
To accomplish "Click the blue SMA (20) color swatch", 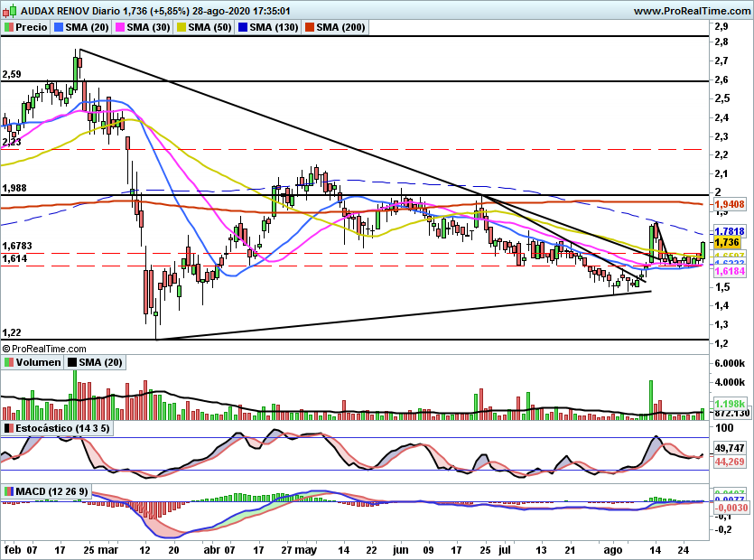I will pos(59,27).
